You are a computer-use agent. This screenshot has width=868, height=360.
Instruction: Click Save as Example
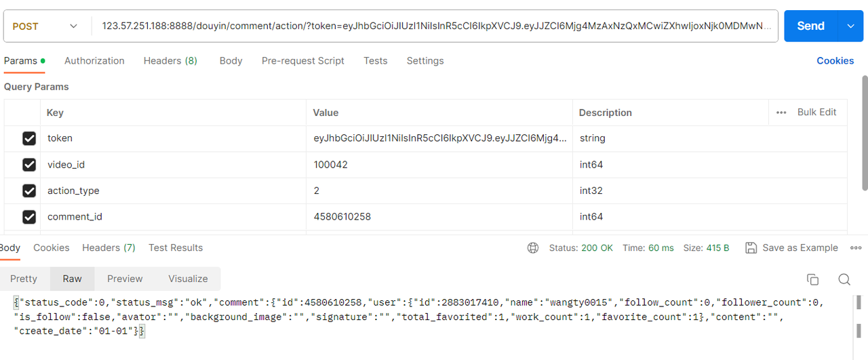pyautogui.click(x=791, y=248)
